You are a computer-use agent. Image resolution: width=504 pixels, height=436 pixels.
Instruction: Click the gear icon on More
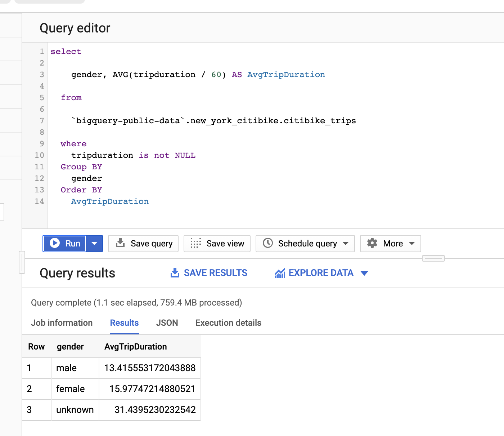click(372, 243)
